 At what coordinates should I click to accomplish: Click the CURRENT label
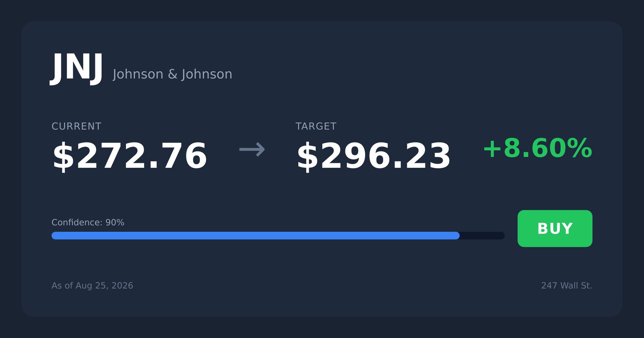pyautogui.click(x=76, y=126)
